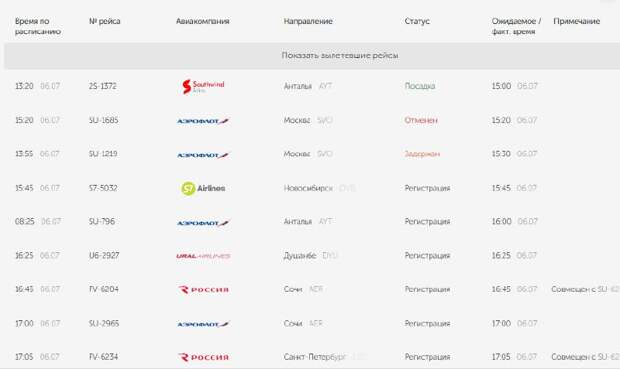Click the Направление column header

tap(308, 21)
